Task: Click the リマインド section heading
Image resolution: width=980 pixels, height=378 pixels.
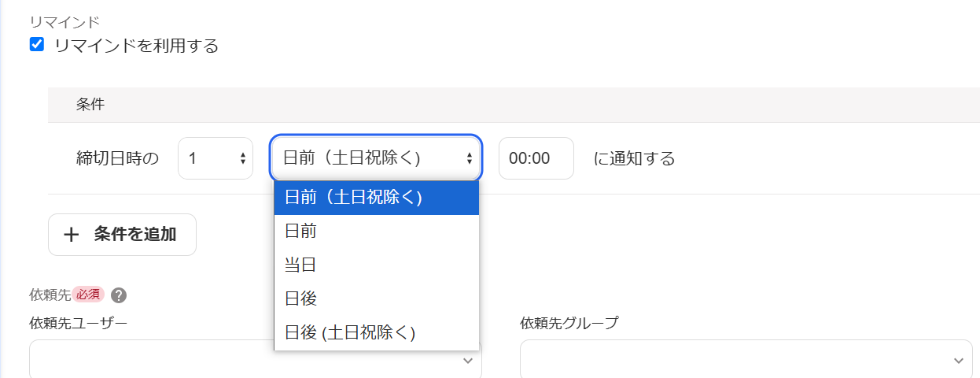Action: tap(64, 22)
